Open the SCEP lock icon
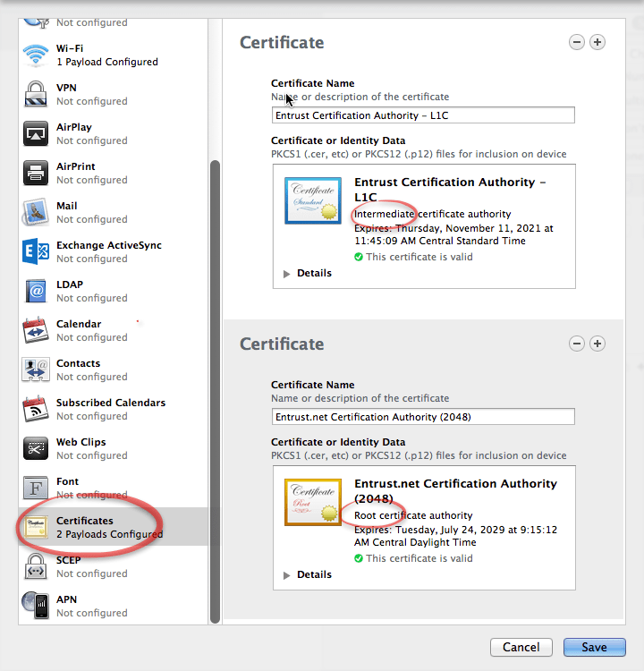This screenshot has height=671, width=644. (x=36, y=566)
